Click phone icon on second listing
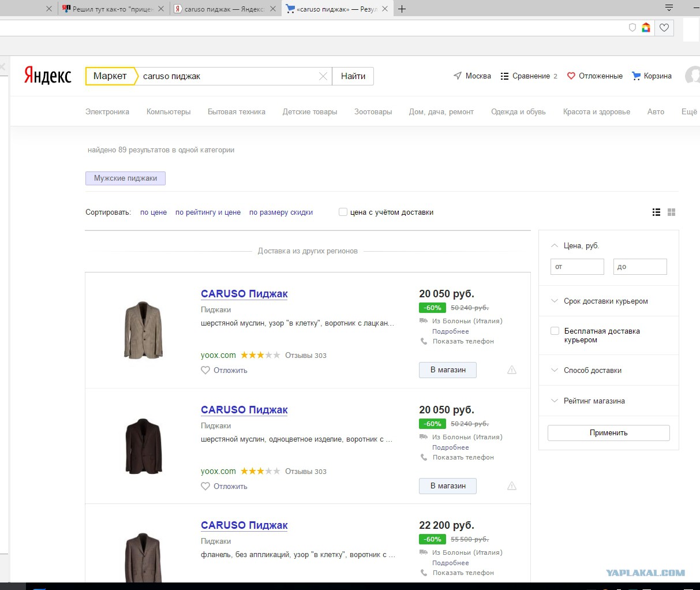 [424, 457]
